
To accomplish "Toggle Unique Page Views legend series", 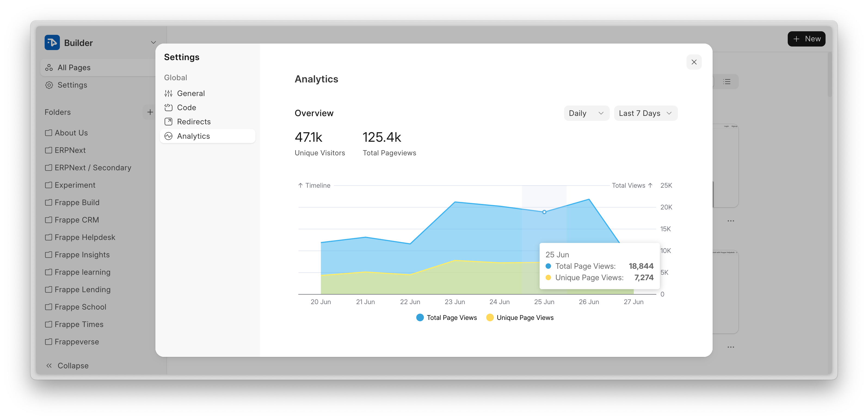I will [x=520, y=318].
